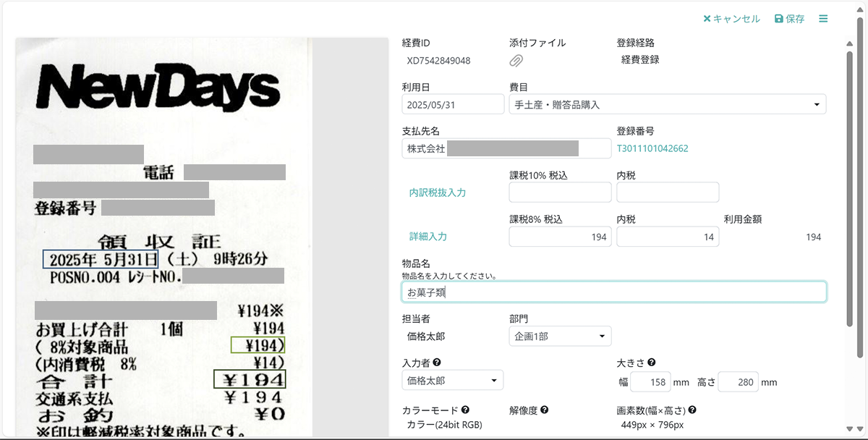868x440 pixels.
Task: Open the 部門 dropdown showing 企画1部
Action: [x=561, y=336]
